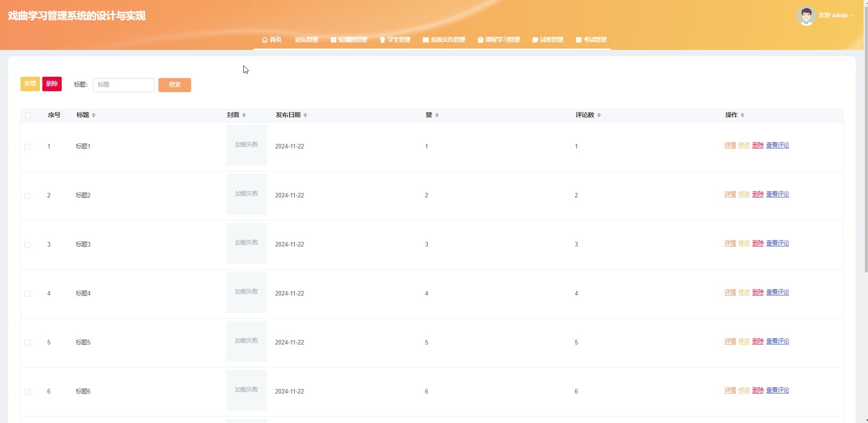Click the admin user avatar
This screenshot has width=868, height=423.
tap(806, 16)
